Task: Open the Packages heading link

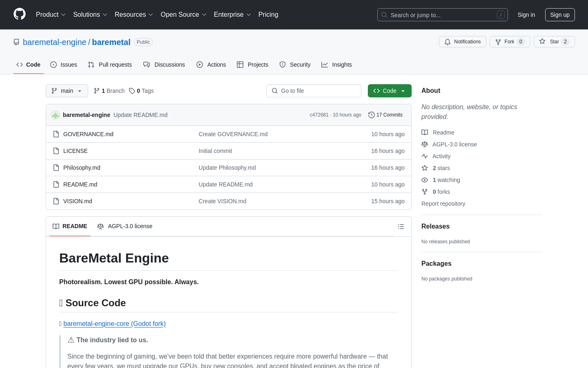Action: [x=437, y=263]
